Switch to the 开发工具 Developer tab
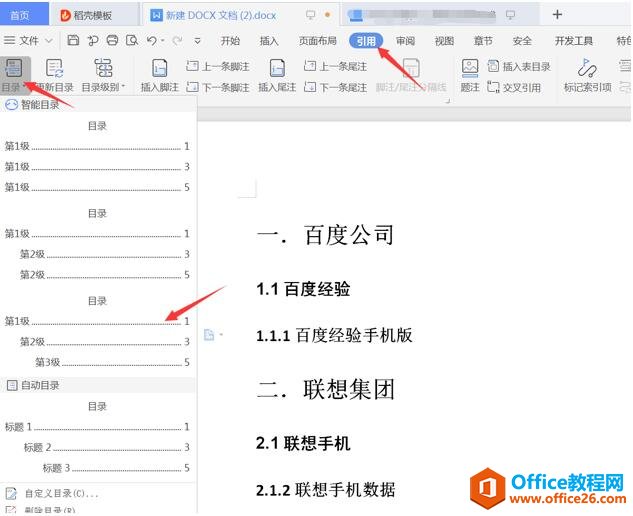This screenshot has height=516, width=633. click(574, 41)
